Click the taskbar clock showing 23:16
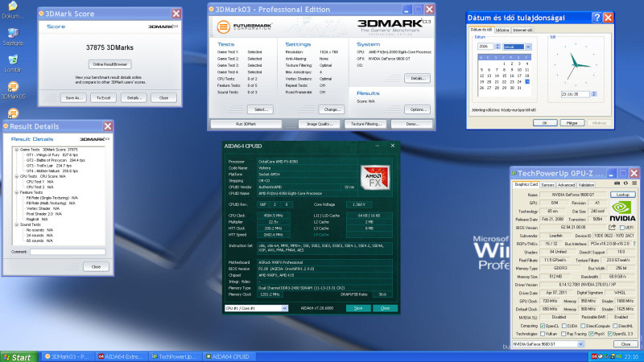Screen dimensions: 644x362 click(631, 356)
